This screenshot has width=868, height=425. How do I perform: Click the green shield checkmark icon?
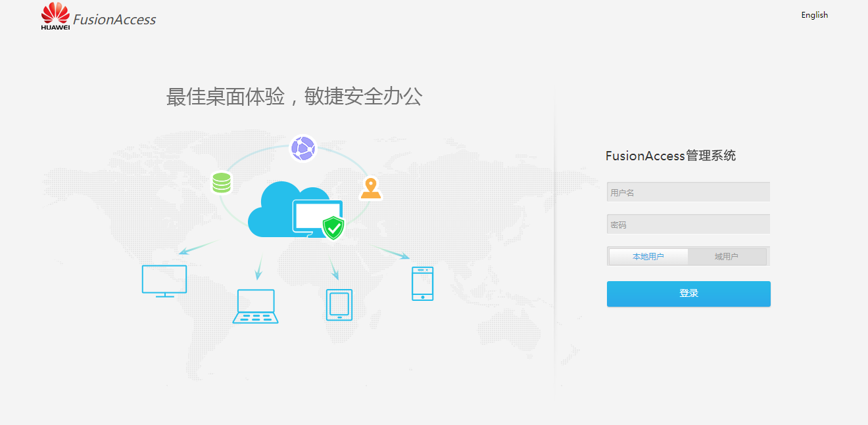pos(334,228)
